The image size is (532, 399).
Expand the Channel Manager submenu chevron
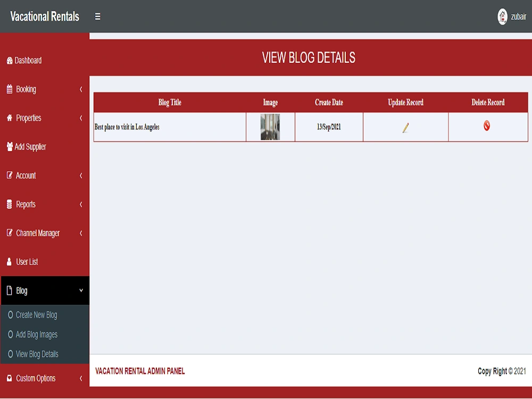81,233
